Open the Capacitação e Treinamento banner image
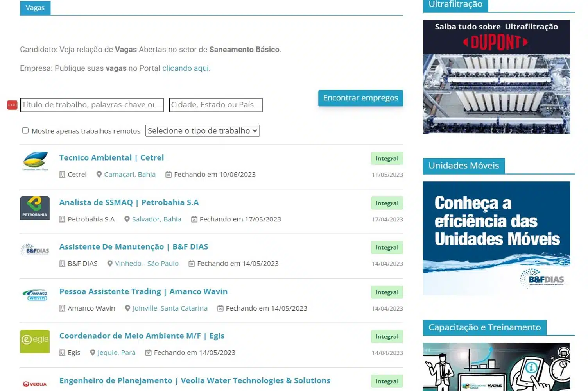The width and height of the screenshot is (588, 391). pos(497,367)
